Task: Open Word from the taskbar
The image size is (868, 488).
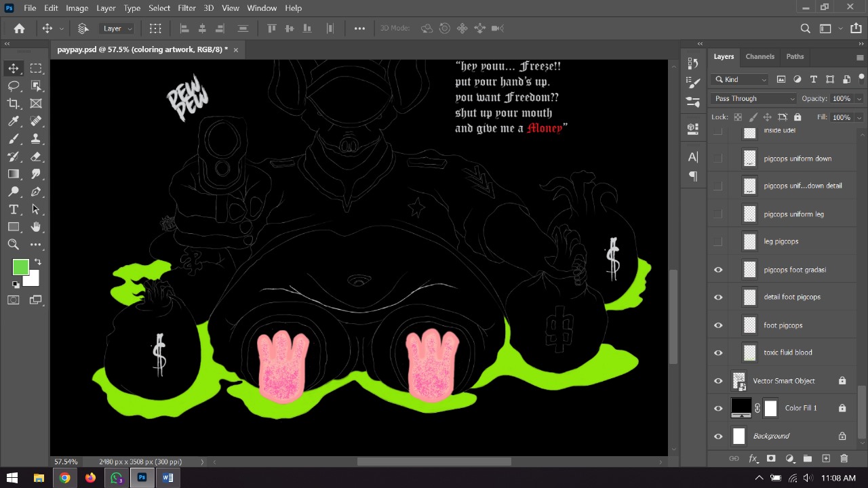Action: click(167, 478)
